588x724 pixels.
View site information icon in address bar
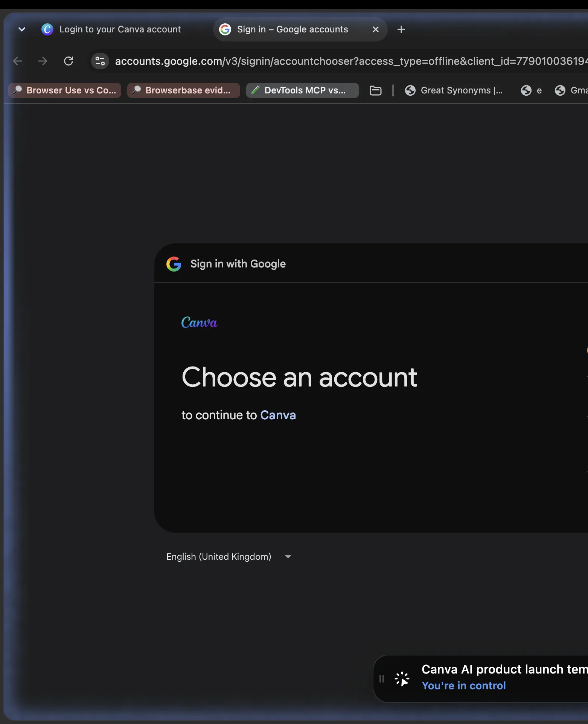coord(100,61)
